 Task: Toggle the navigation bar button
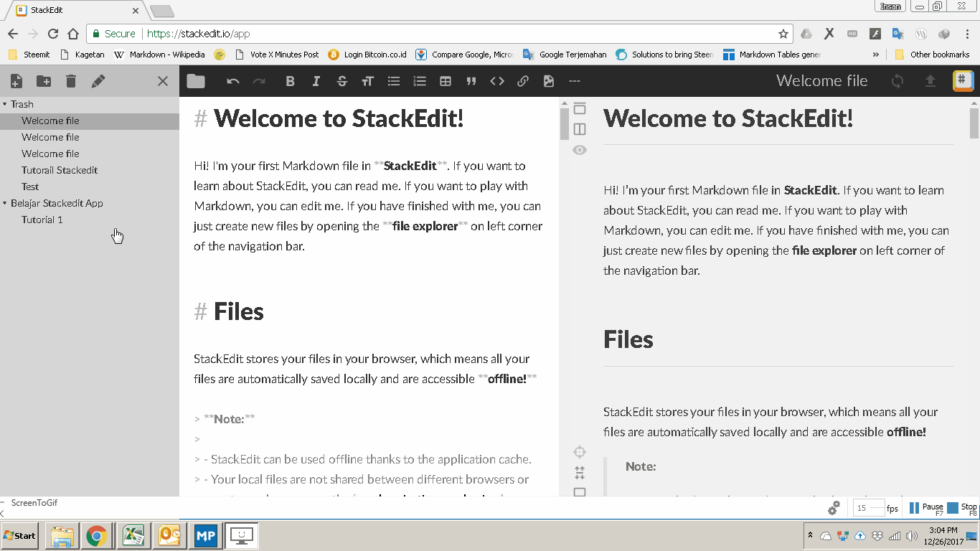pyautogui.click(x=580, y=108)
